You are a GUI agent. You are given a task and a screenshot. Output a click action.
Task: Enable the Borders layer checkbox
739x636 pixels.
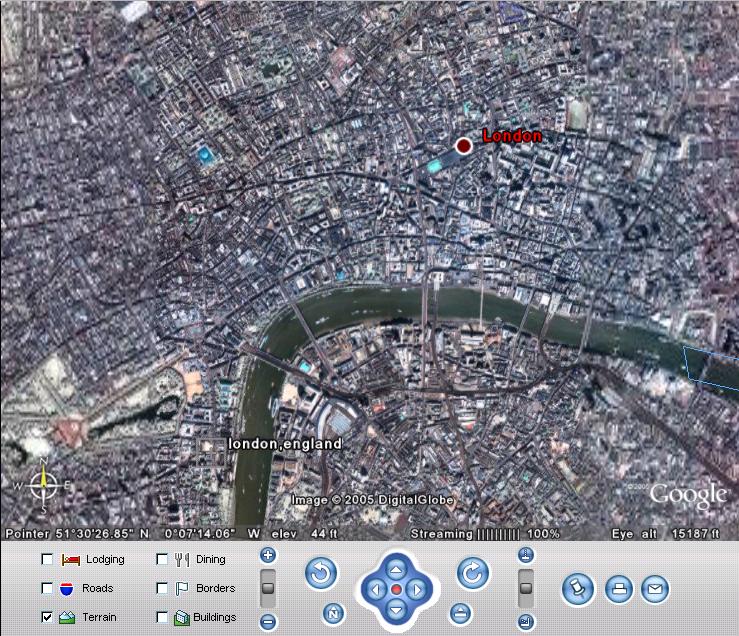162,588
